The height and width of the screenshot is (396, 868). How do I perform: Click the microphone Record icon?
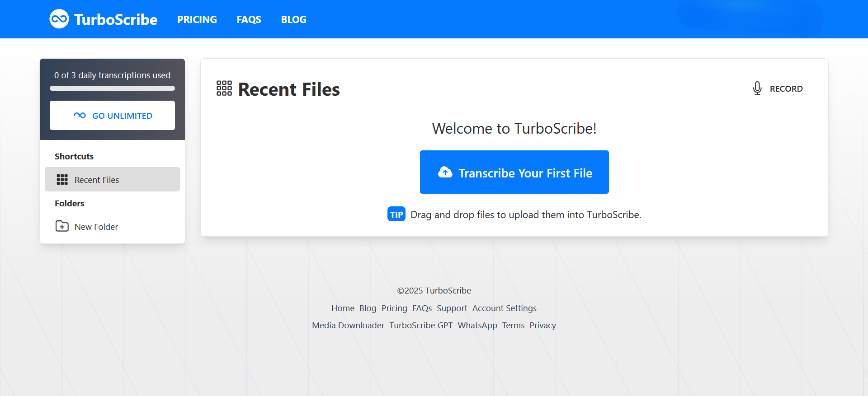coord(757,89)
